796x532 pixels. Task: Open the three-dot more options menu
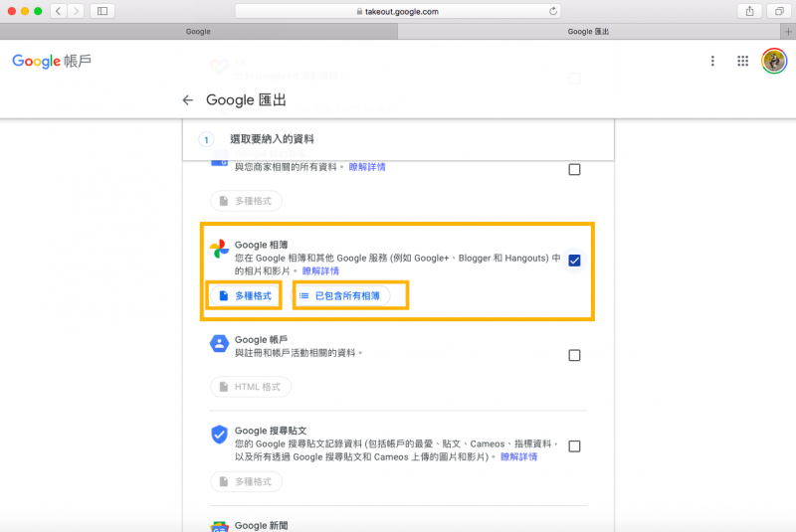click(x=712, y=61)
